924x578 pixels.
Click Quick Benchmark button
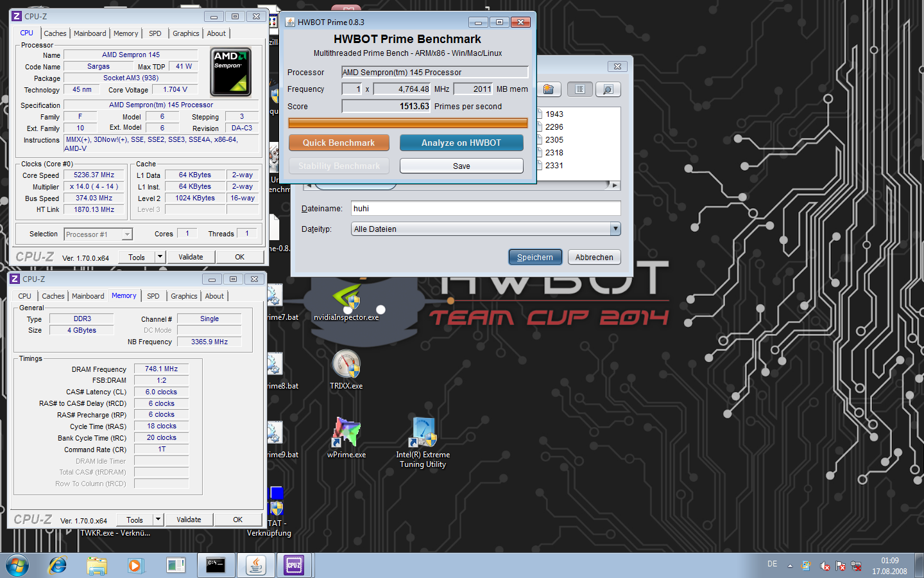coord(339,143)
